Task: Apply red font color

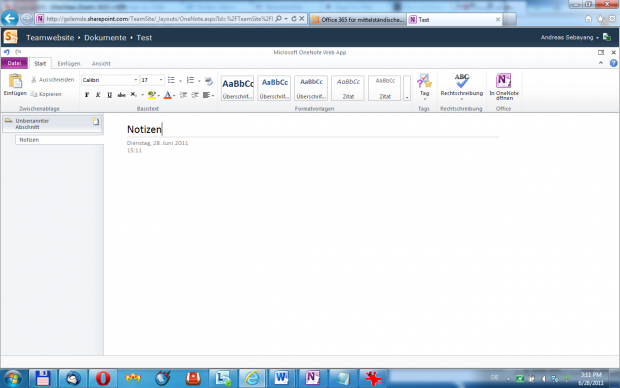Action: [168, 95]
